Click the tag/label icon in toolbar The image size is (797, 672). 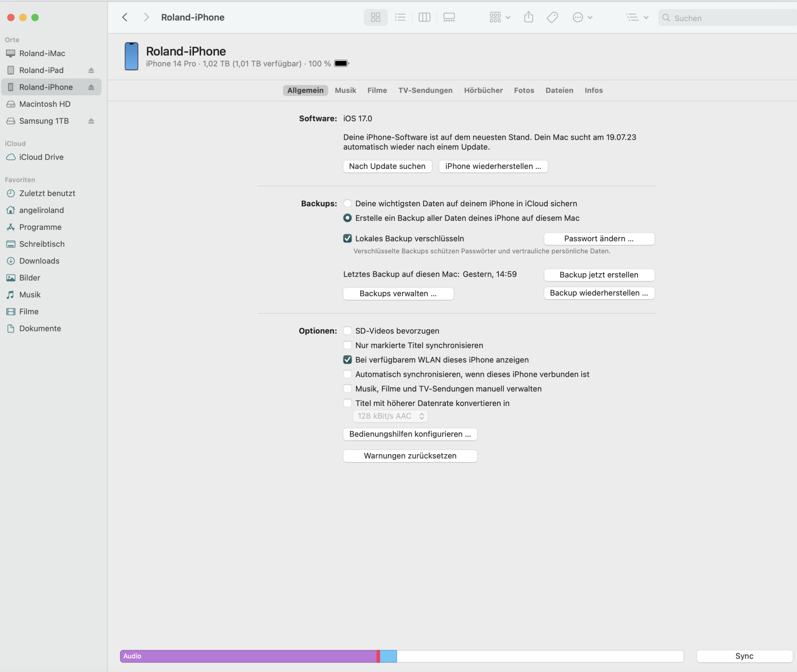552,18
